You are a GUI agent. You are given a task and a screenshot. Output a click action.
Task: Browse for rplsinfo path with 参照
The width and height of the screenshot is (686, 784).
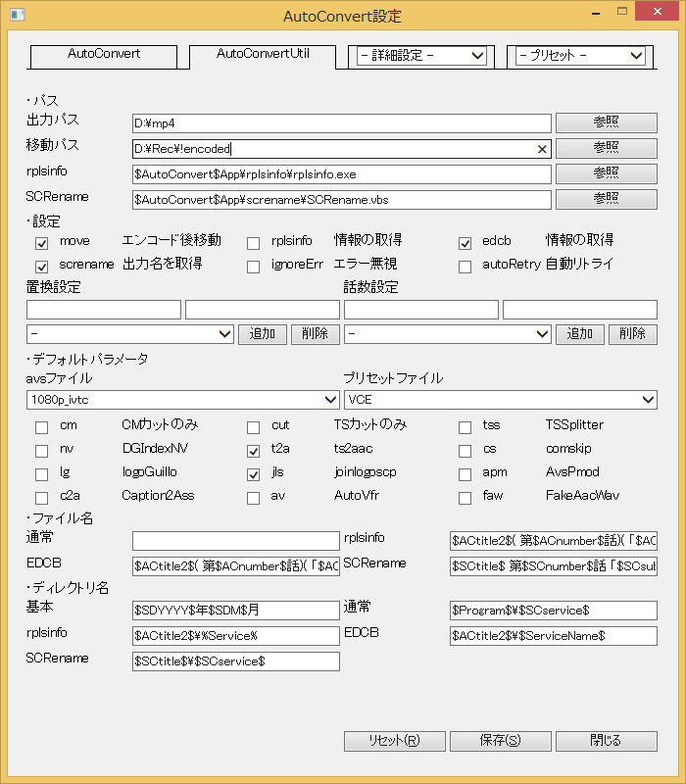tap(606, 174)
